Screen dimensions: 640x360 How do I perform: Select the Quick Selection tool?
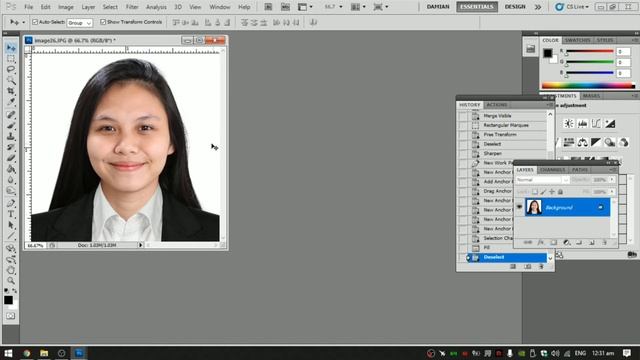(x=11, y=80)
